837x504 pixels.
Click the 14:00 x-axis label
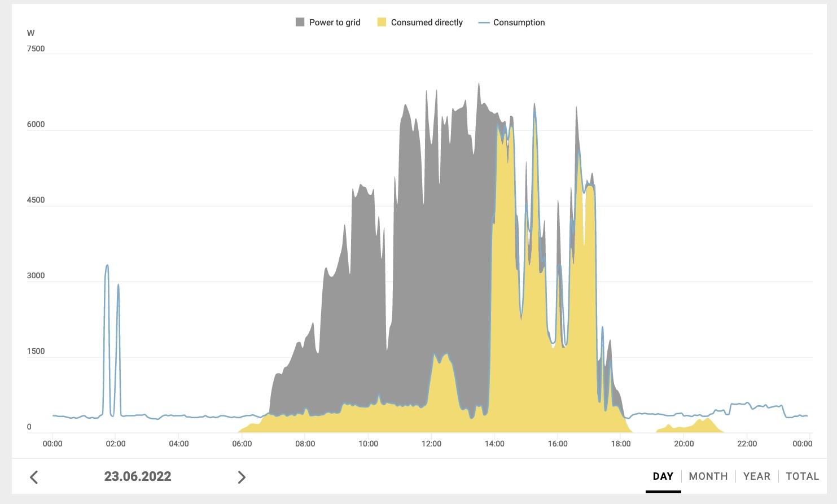coord(494,444)
